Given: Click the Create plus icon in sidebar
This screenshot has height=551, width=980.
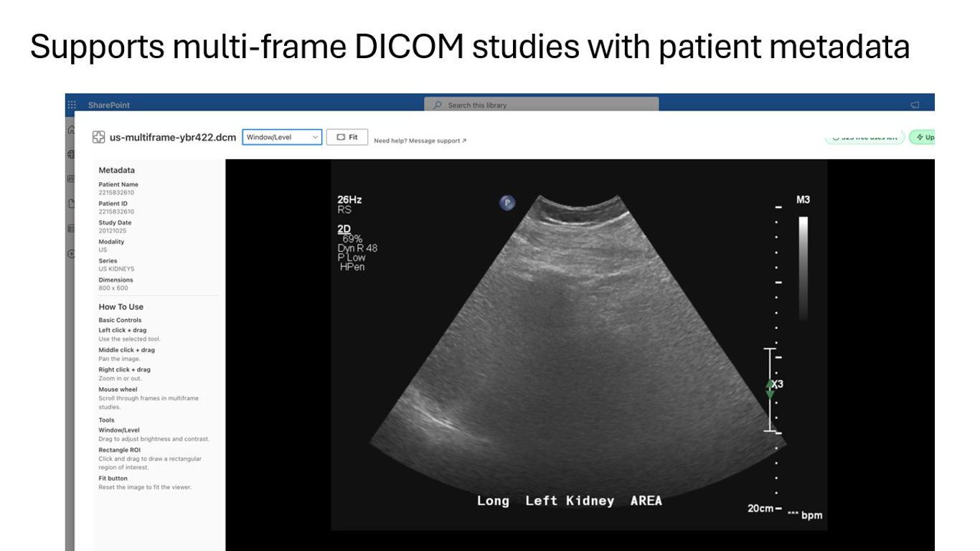Looking at the screenshot, I should (72, 253).
